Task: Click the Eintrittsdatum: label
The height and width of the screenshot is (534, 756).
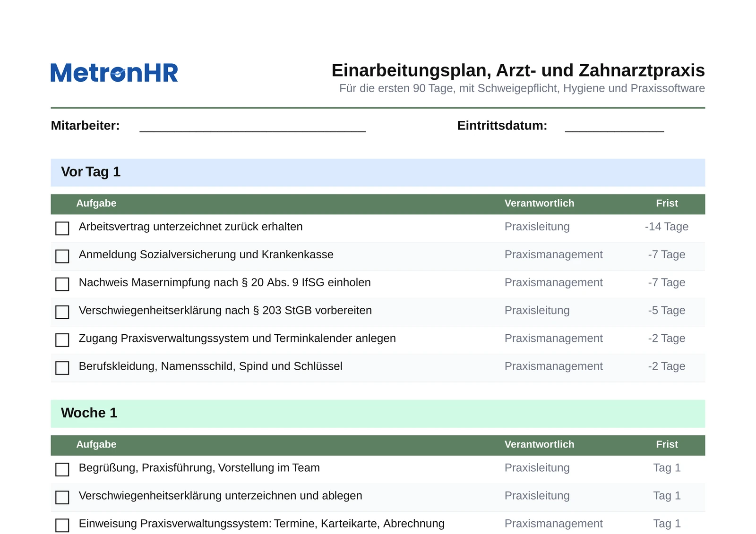Action: (502, 126)
